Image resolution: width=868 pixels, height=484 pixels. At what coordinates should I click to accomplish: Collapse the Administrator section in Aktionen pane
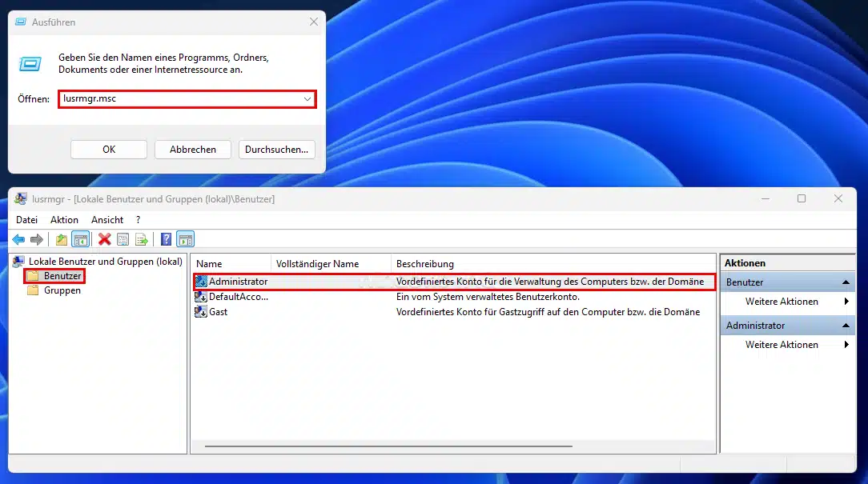pos(846,326)
